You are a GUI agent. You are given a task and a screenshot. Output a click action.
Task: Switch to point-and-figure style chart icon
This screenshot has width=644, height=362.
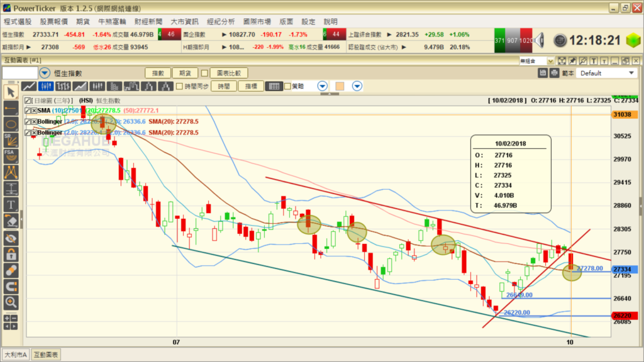[114, 86]
